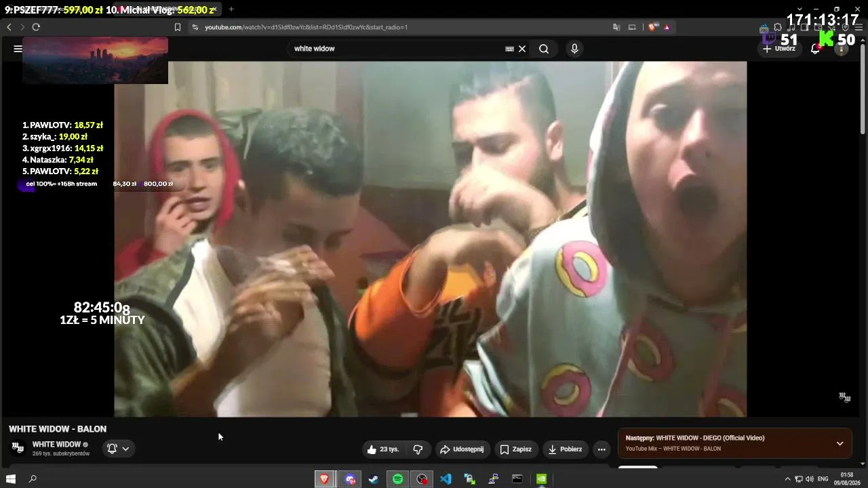Click the ENG language indicator
The width and height of the screenshot is (868, 488).
point(823,479)
